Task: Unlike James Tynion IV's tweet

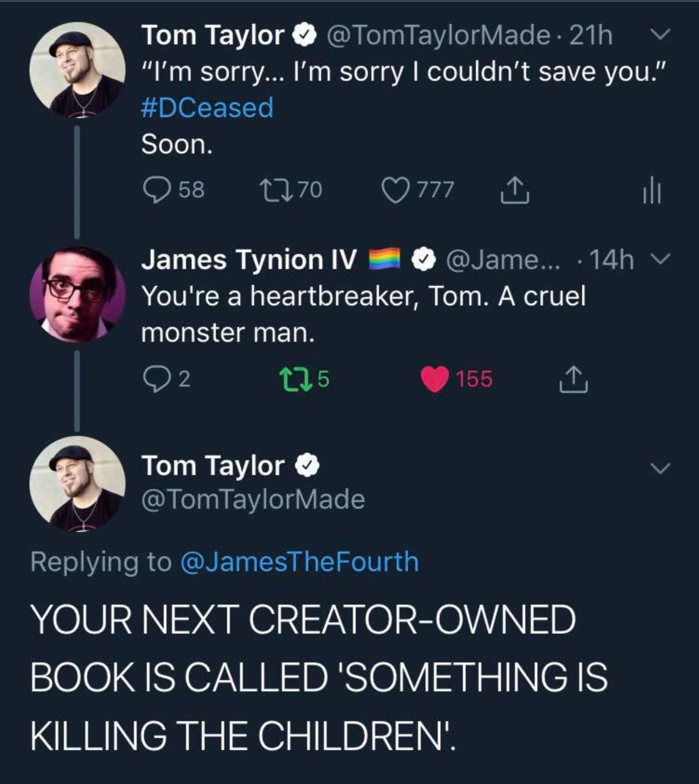Action: (434, 379)
